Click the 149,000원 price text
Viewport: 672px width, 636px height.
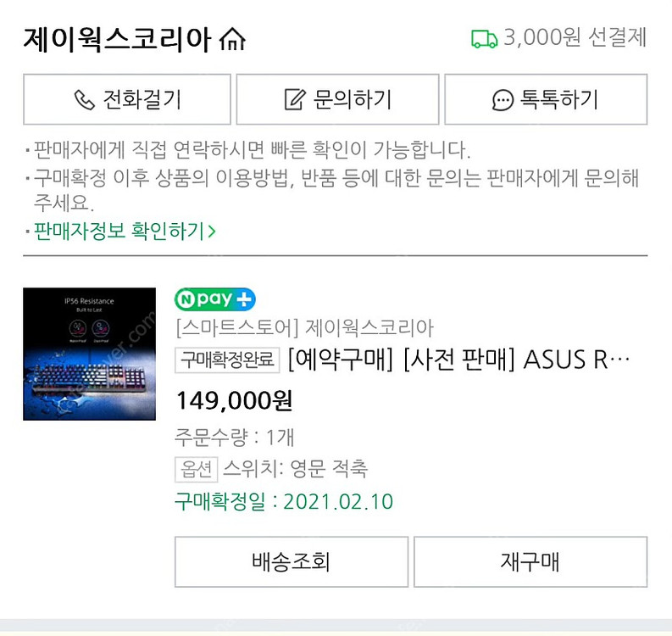(233, 399)
